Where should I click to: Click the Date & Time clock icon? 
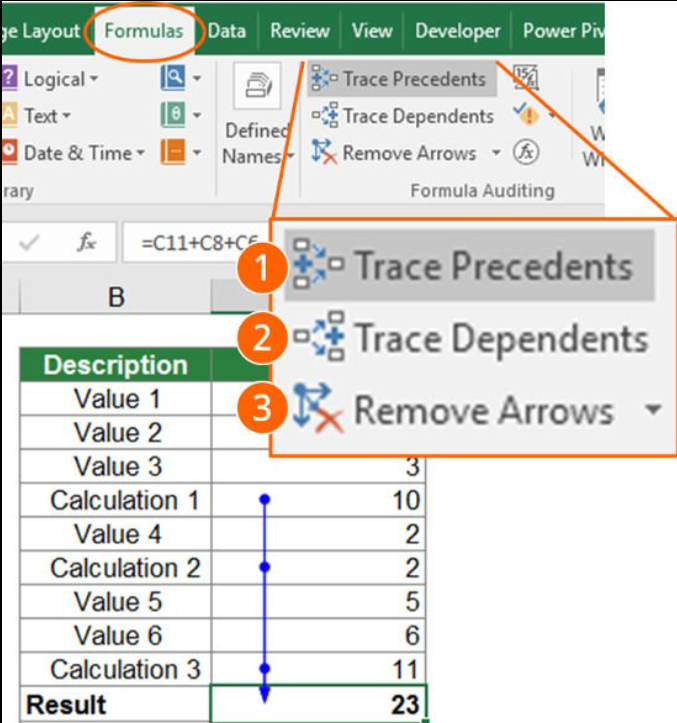click(9, 151)
